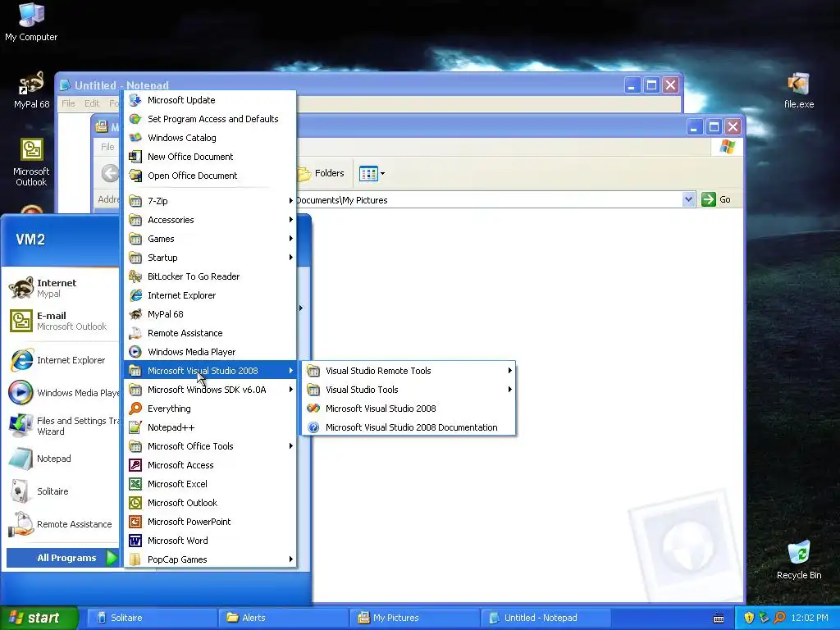
Task: Choose Open Office Document
Action: pyautogui.click(x=210, y=176)
